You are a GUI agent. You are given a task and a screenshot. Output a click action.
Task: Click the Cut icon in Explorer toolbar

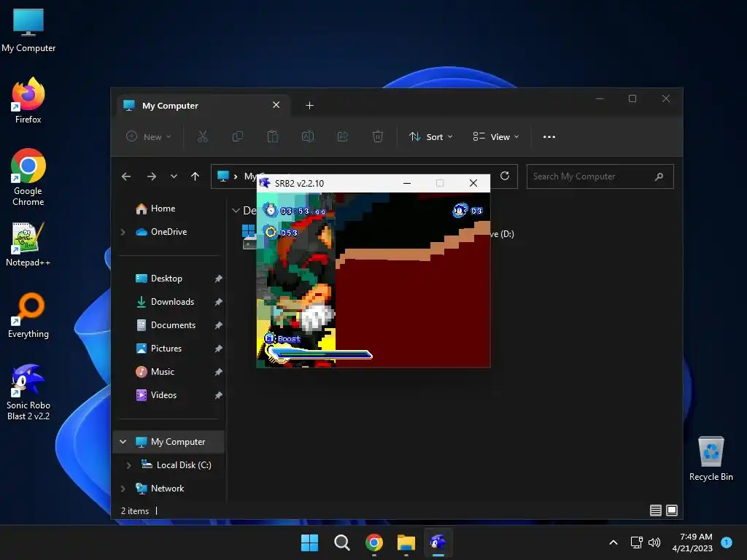(x=203, y=136)
